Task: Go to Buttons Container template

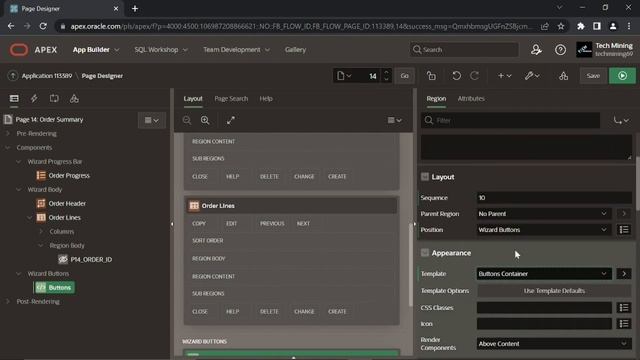Action: pyautogui.click(x=624, y=274)
